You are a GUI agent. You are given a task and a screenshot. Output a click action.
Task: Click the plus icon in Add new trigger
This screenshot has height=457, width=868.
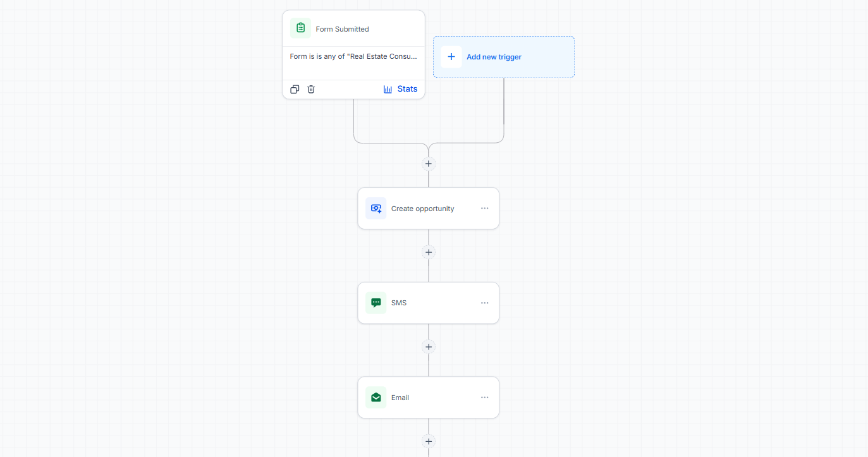point(451,57)
